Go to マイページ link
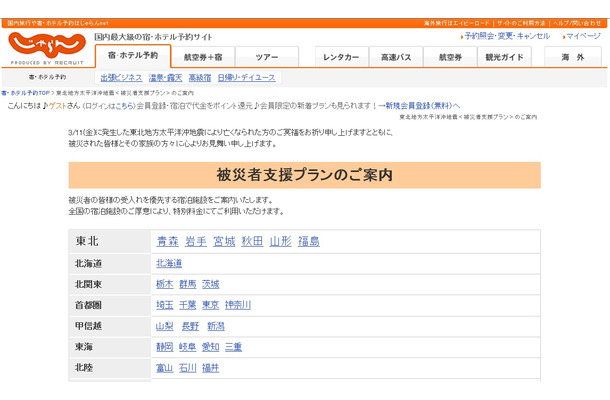The height and width of the screenshot is (400, 610). (583, 36)
